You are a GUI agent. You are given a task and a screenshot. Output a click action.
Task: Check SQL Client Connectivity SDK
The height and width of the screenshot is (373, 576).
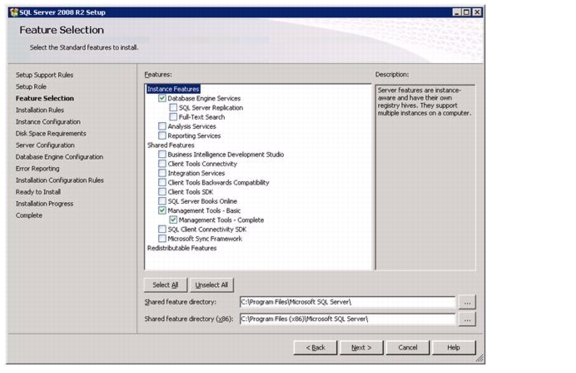pyautogui.click(x=162, y=229)
